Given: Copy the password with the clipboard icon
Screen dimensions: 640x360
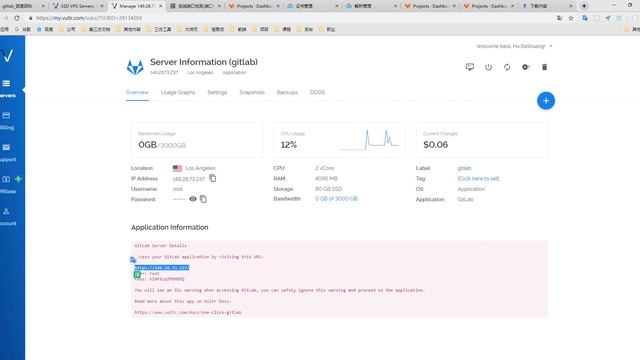Looking at the screenshot, I should (x=203, y=199).
